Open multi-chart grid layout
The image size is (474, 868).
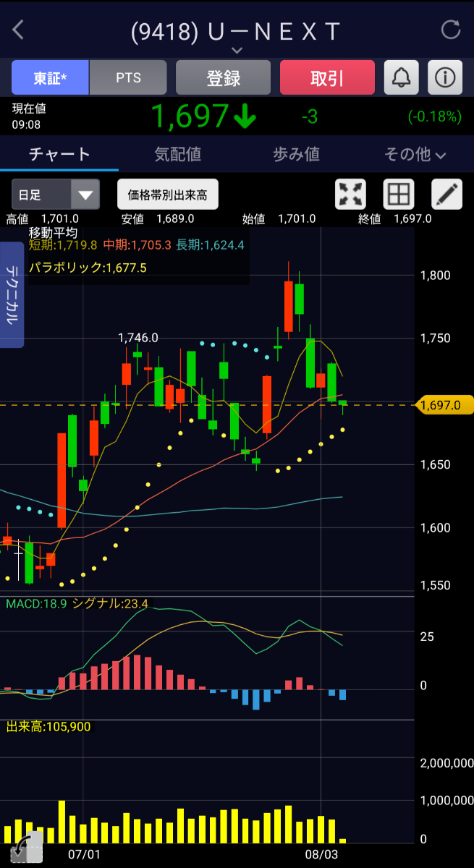tap(399, 194)
